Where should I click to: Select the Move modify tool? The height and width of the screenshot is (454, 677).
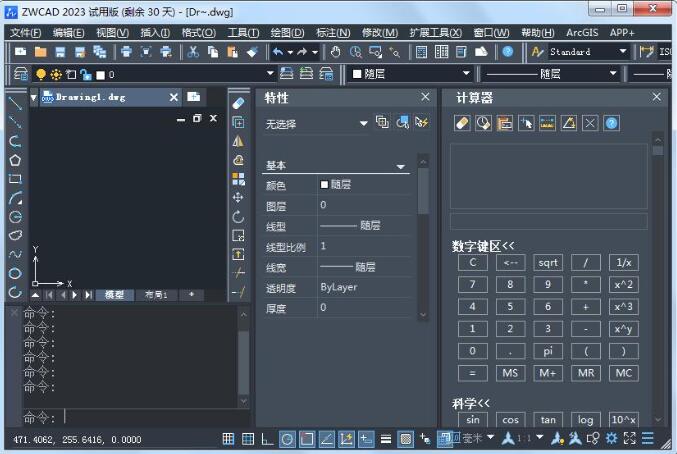(x=238, y=198)
